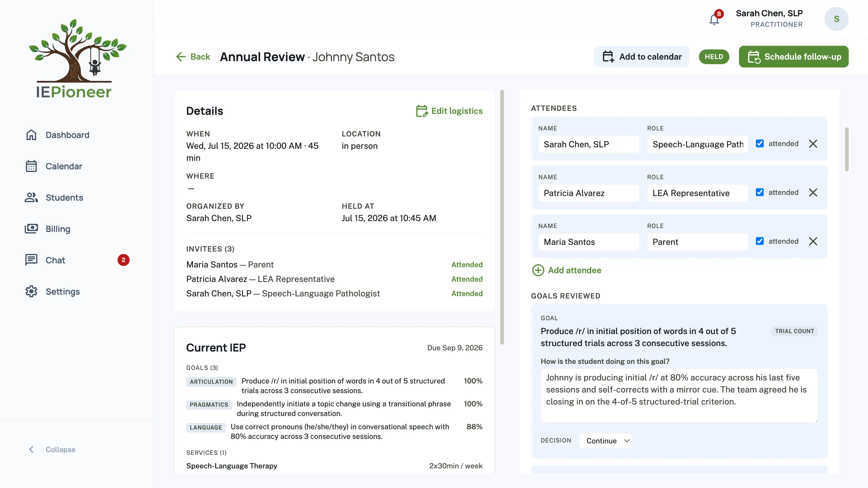Screen dimensions: 868x488
Task: Click the ARTICULATION goal tag
Action: 211,382
